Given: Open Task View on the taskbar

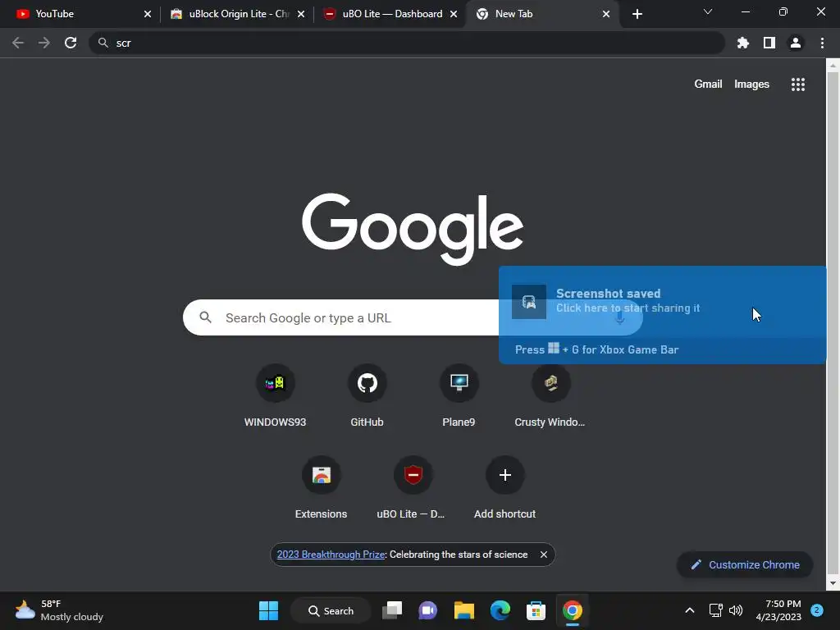Looking at the screenshot, I should [x=392, y=610].
